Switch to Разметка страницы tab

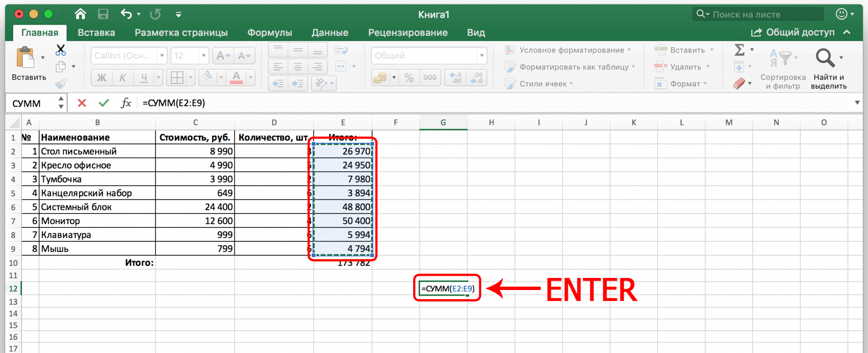pos(181,33)
